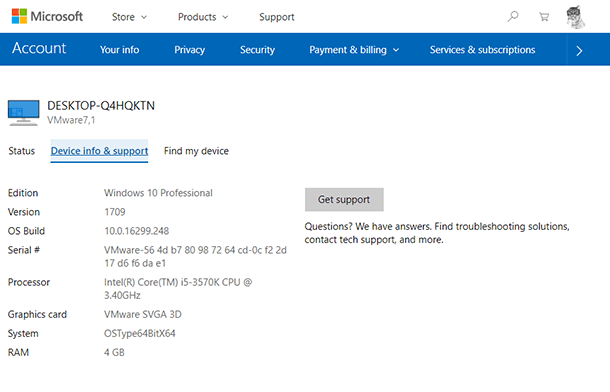The height and width of the screenshot is (392, 610).
Task: Select device name DESKTOP-Q4HQKTN
Action: pos(101,106)
